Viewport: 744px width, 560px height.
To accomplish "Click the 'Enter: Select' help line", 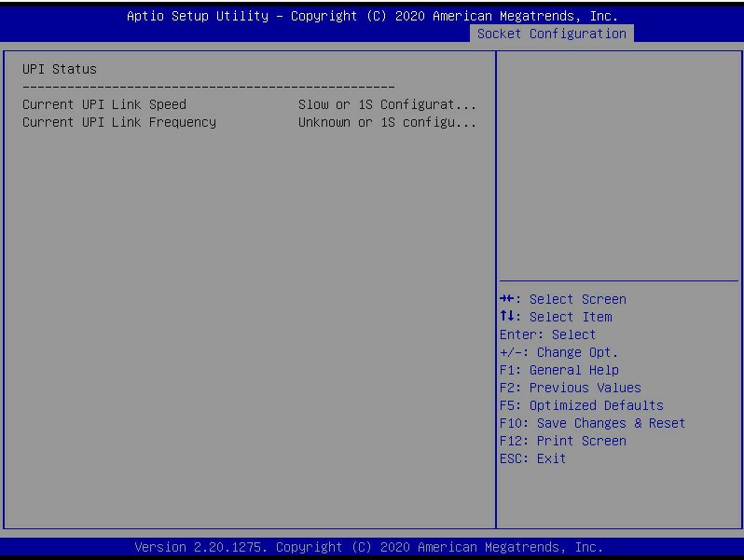I will click(547, 335).
